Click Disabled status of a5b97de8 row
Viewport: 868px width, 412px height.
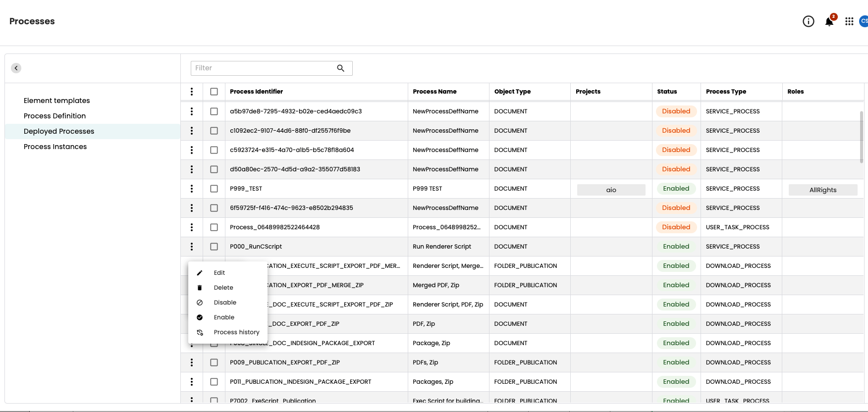[x=676, y=111]
